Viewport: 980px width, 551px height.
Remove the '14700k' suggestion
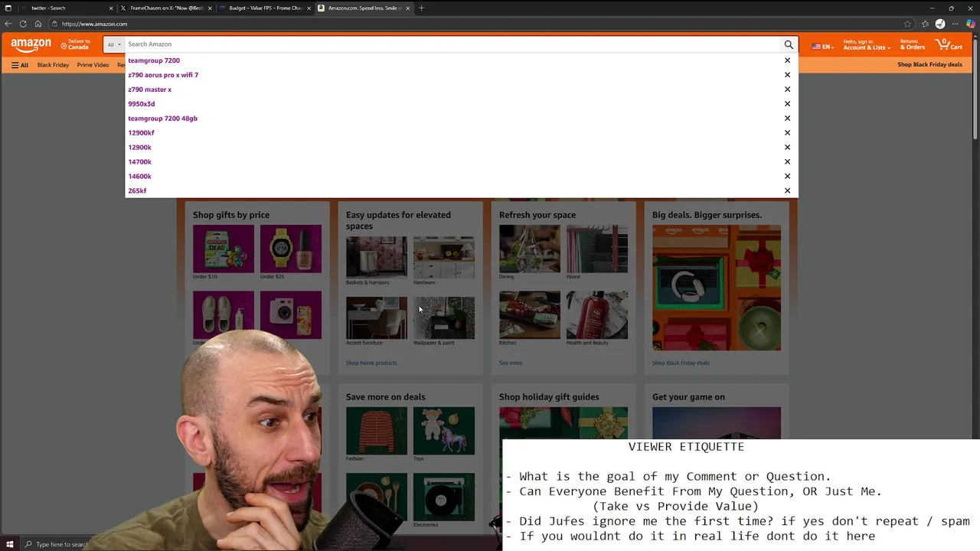coord(787,161)
